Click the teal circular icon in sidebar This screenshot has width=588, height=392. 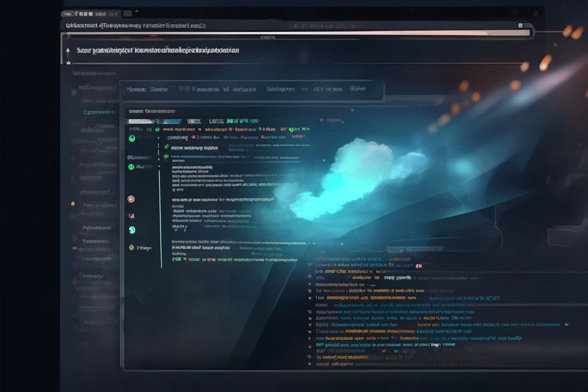131,230
